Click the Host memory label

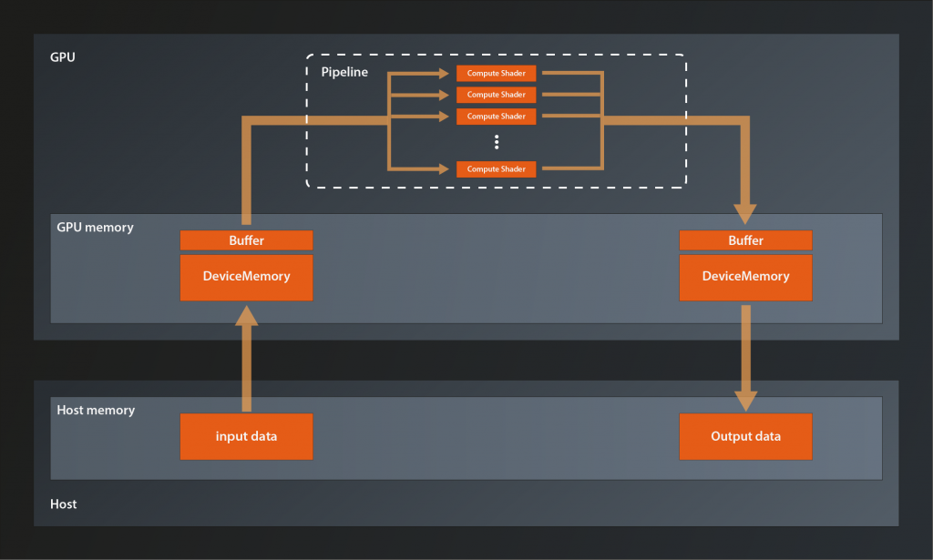pos(96,410)
